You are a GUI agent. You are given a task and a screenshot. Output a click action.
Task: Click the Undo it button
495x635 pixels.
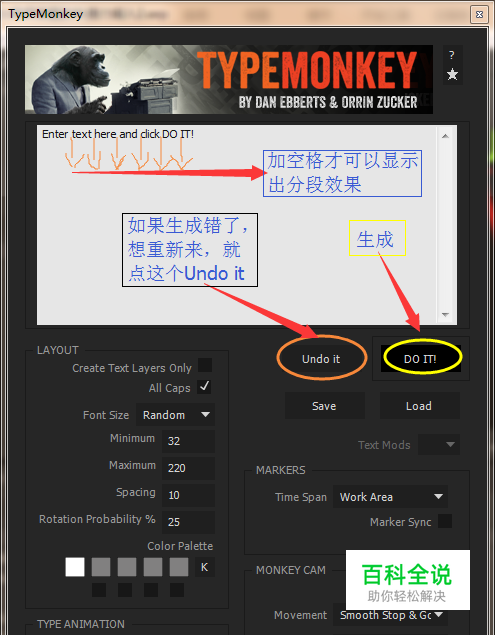[x=321, y=359]
